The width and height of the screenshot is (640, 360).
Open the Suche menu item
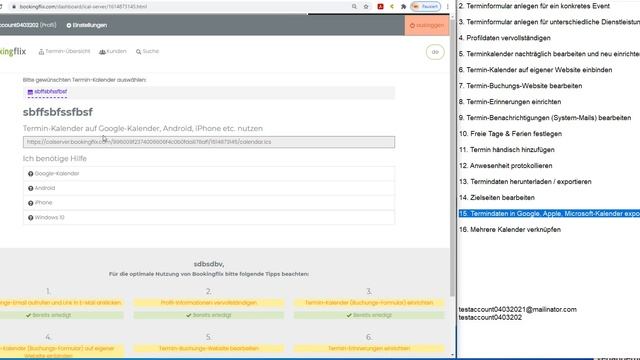pos(147,51)
